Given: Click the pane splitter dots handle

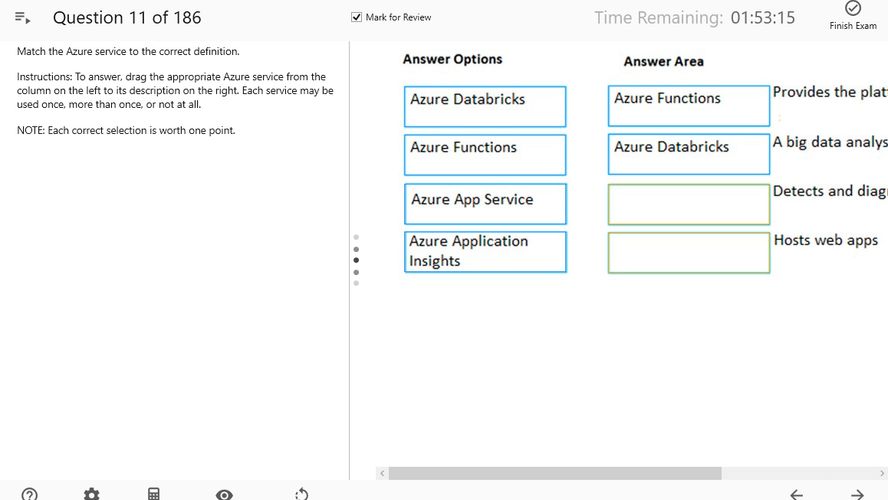Looking at the screenshot, I should [356, 260].
